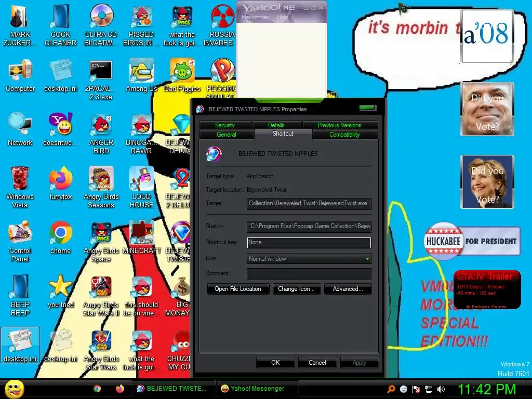Switch to Yahoo! Messenger taskbar button
Image resolution: width=532 pixels, height=399 pixels.
click(258, 389)
